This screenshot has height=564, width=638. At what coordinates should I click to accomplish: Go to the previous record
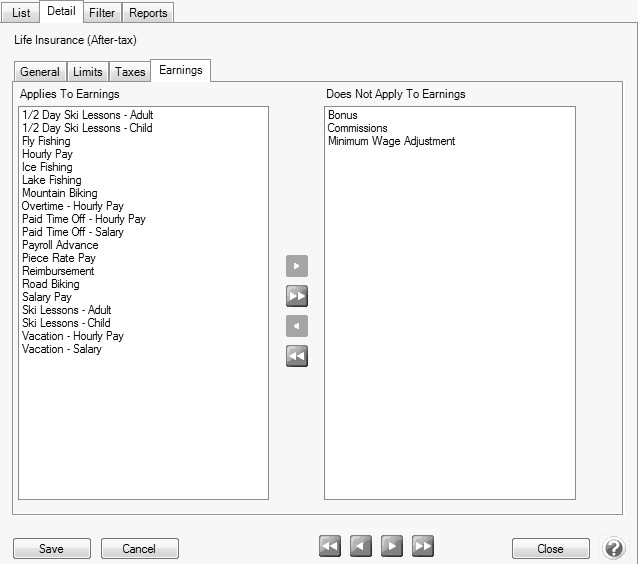[x=361, y=546]
